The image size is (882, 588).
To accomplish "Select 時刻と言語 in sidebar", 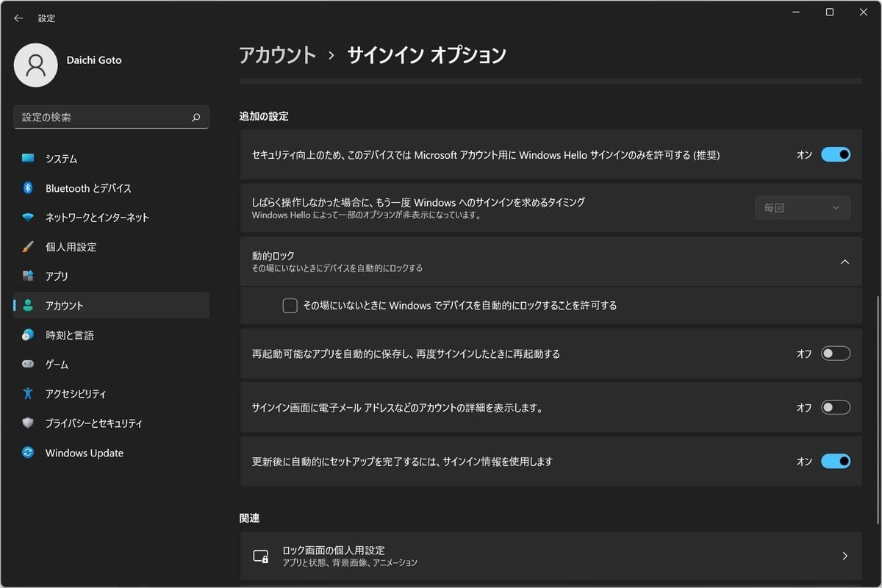I will pyautogui.click(x=112, y=335).
